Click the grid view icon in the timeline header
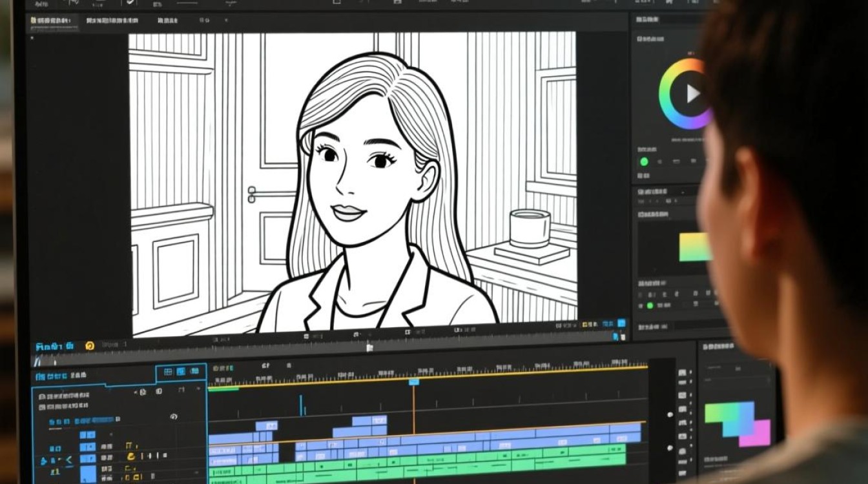Viewport: 868px width, 484px height. pos(168,372)
